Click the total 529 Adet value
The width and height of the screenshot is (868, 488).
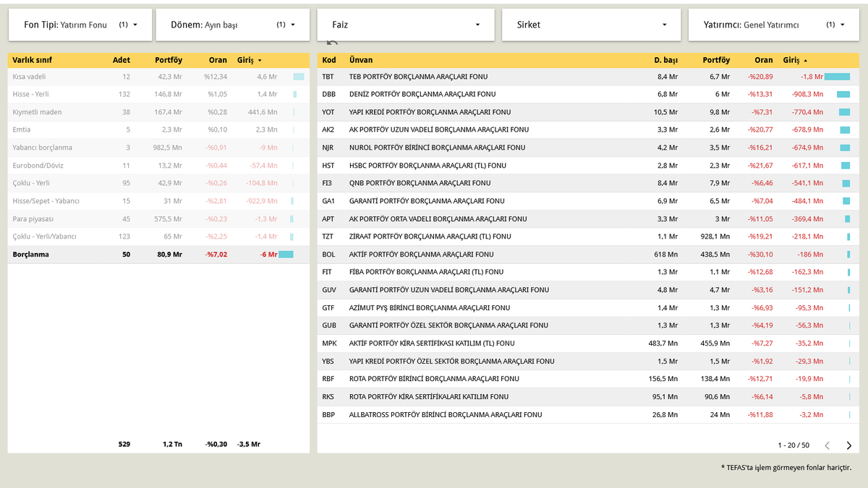click(x=124, y=444)
